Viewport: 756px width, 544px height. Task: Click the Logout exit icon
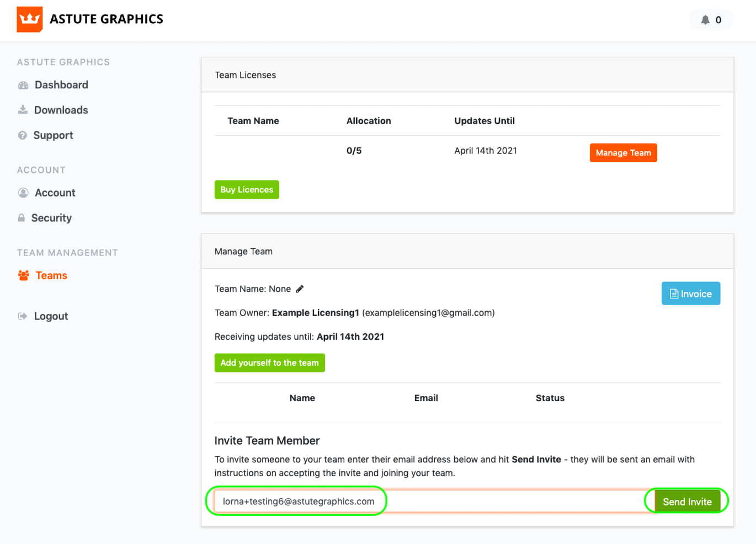pos(23,316)
